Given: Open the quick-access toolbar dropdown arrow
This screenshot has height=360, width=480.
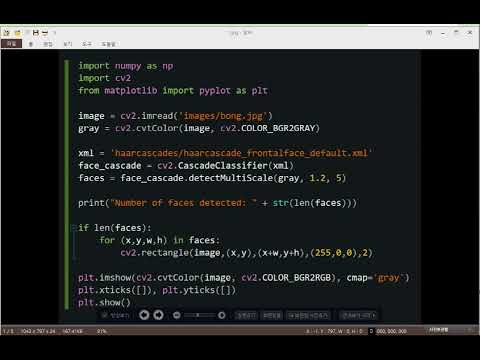Looking at the screenshot, I should (x=55, y=33).
